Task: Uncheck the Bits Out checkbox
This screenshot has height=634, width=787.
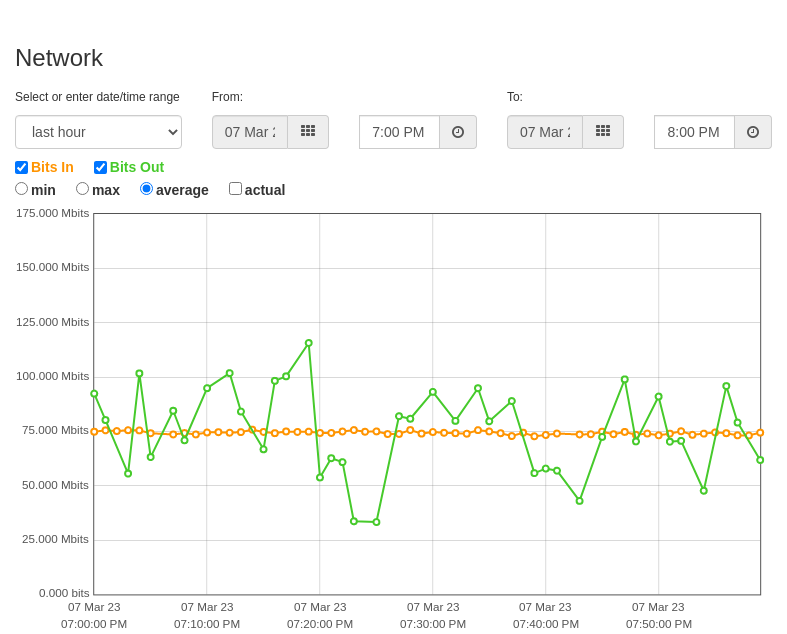Action: [100, 167]
